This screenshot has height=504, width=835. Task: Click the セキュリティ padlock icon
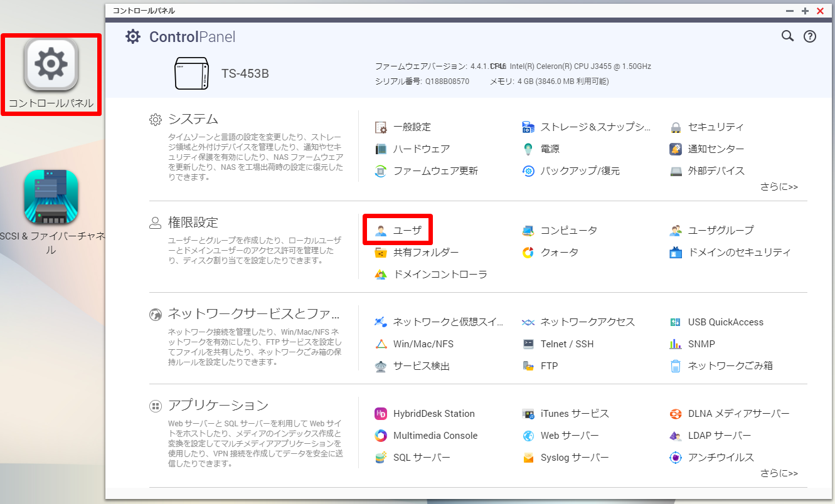[676, 127]
